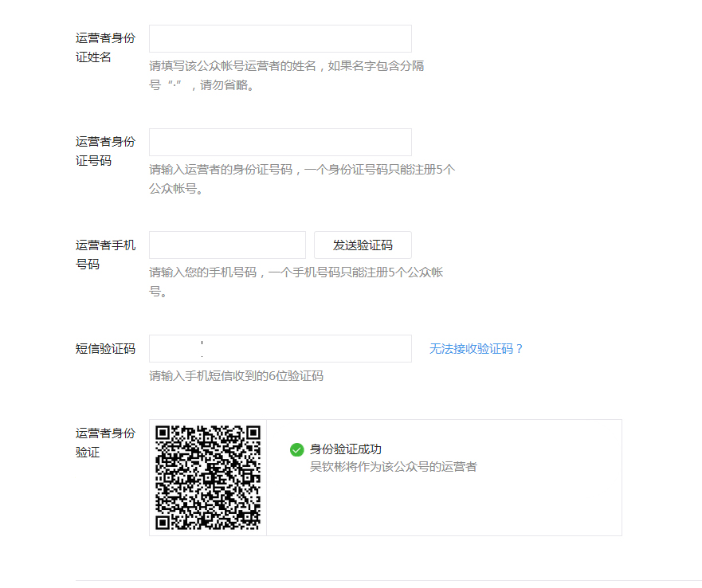Select the 运营者身份证号码 ID number field
The width and height of the screenshot is (702, 588).
tap(280, 142)
